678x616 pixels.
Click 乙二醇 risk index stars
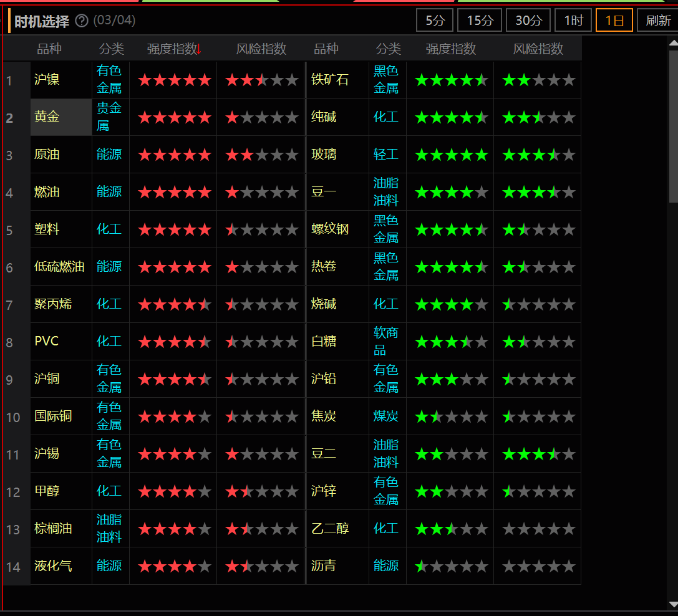point(539,529)
